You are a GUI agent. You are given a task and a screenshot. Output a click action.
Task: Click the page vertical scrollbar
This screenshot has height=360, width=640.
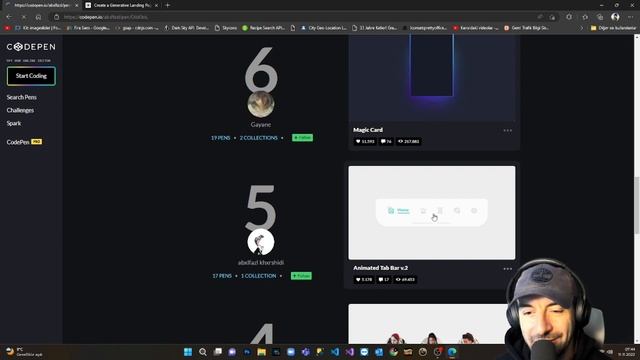point(636,206)
